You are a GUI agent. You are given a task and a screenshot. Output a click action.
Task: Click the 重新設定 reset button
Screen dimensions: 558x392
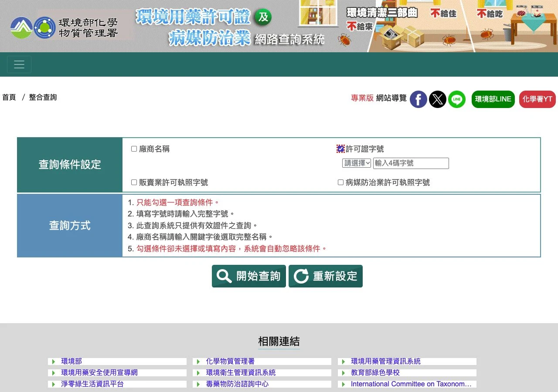(x=326, y=276)
